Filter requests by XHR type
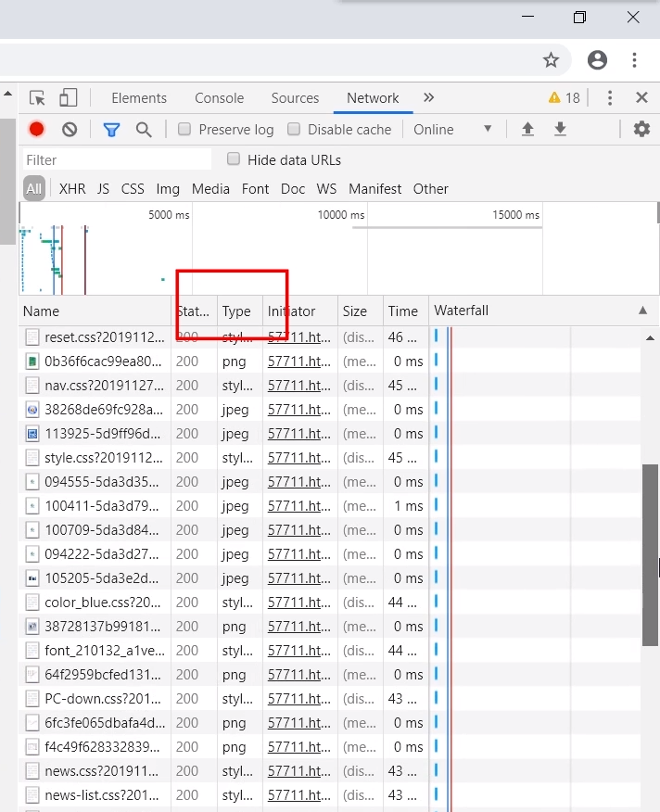The height and width of the screenshot is (812, 660). (72, 189)
